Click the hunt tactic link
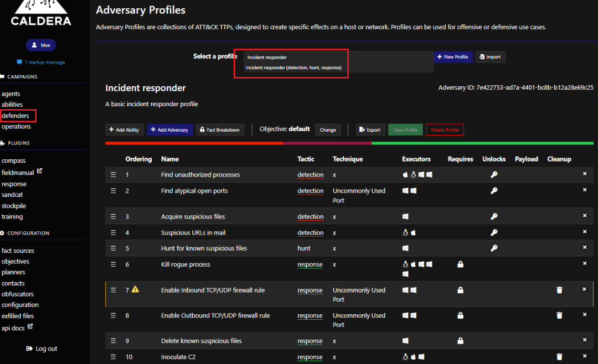This screenshot has width=598, height=364. point(304,248)
